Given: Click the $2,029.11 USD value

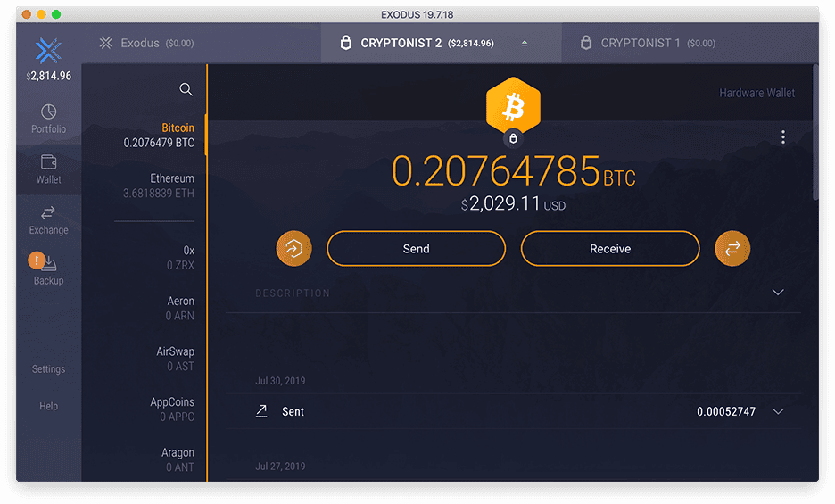Looking at the screenshot, I should [513, 203].
